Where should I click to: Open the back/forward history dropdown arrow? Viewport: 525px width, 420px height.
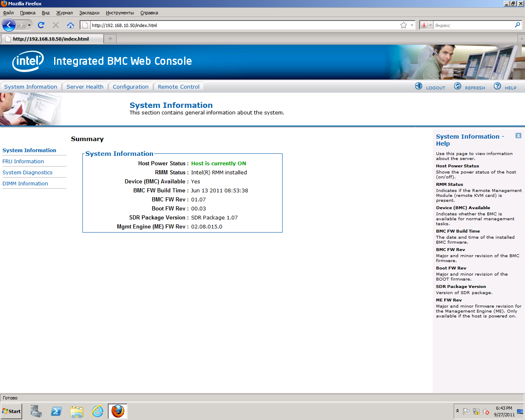(x=29, y=25)
